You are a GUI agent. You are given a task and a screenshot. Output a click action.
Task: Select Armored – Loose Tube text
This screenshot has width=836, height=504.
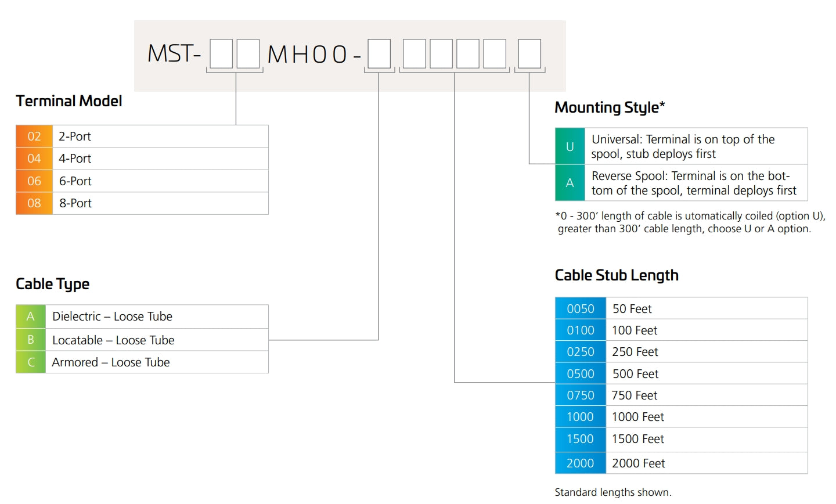pyautogui.click(x=111, y=362)
